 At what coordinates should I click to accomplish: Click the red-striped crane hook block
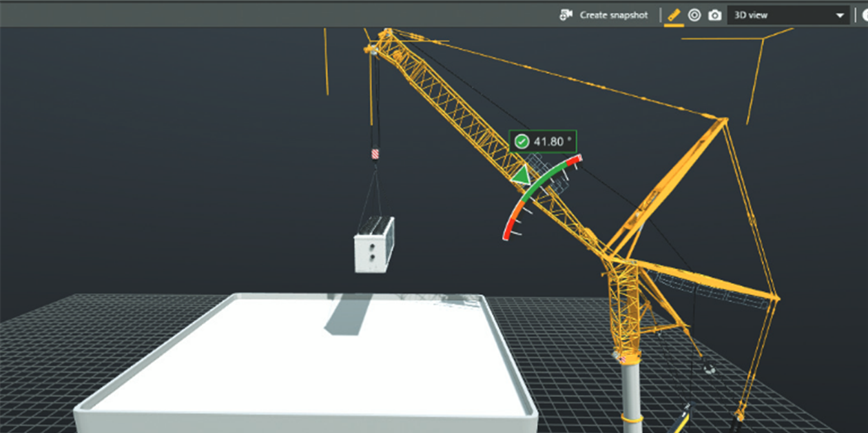click(x=375, y=154)
